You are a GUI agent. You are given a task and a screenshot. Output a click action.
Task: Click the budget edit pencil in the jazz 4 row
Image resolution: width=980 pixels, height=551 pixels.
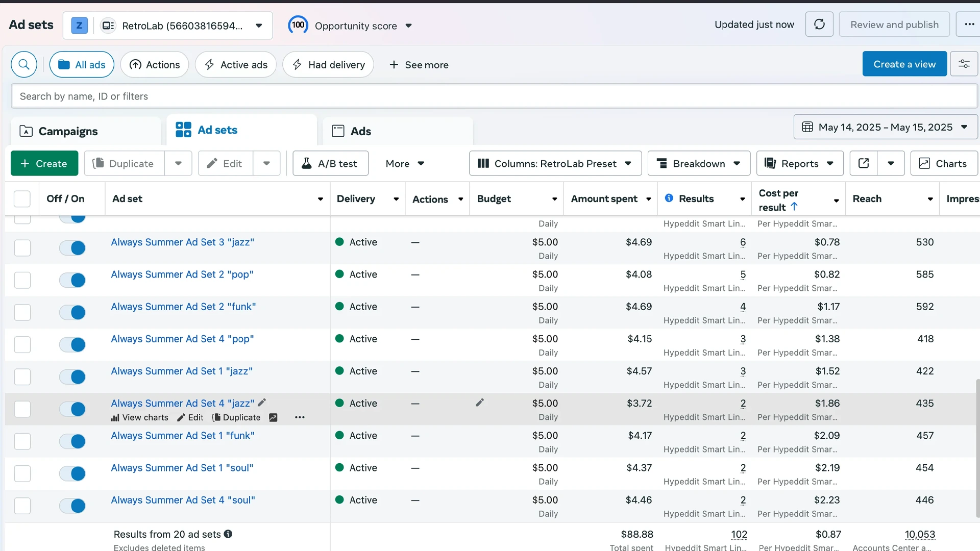coord(480,403)
